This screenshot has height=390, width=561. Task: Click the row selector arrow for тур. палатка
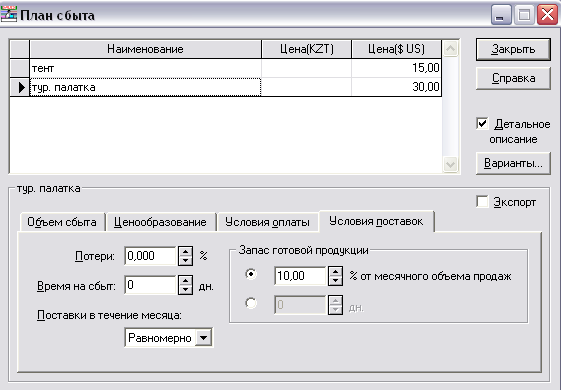pos(19,87)
